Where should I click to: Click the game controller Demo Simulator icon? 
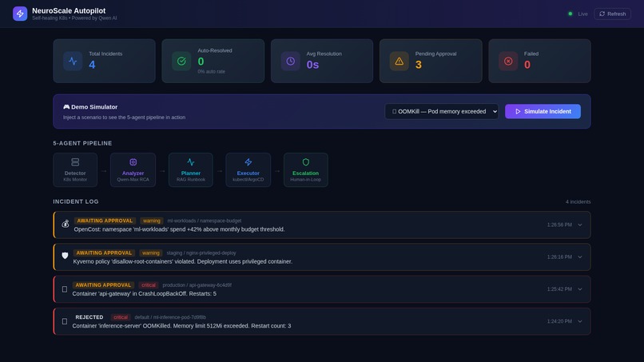point(66,107)
